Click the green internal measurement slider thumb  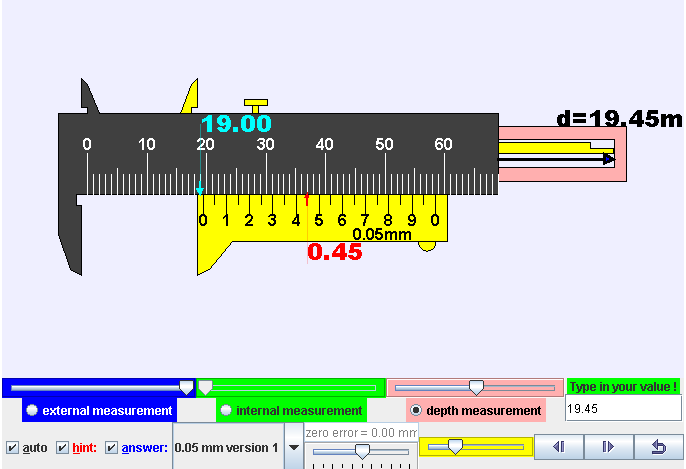(x=206, y=388)
